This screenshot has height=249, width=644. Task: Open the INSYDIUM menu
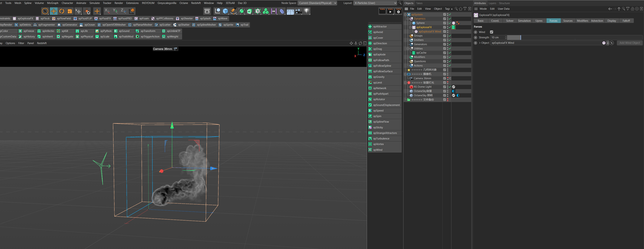click(x=148, y=3)
